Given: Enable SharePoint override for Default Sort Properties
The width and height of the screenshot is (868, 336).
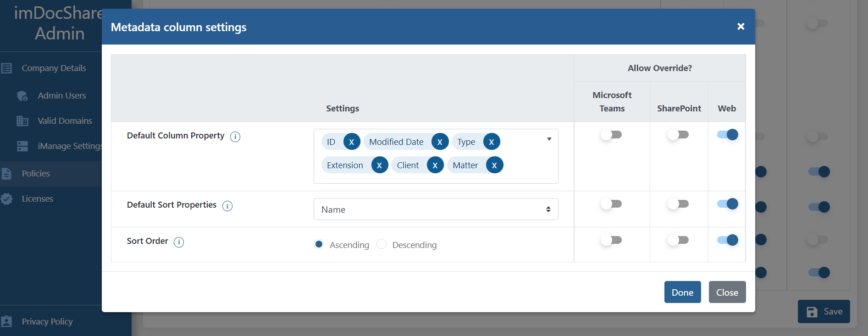Looking at the screenshot, I should (x=678, y=204).
